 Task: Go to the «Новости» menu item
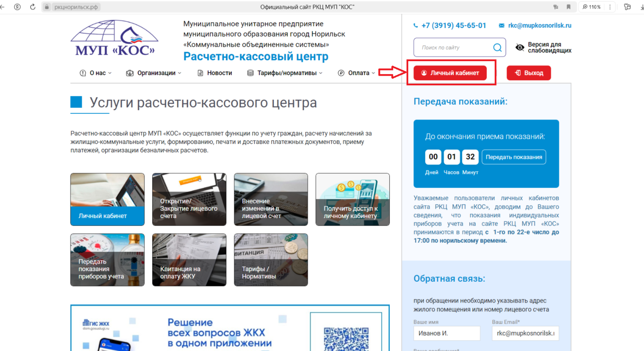click(x=215, y=73)
